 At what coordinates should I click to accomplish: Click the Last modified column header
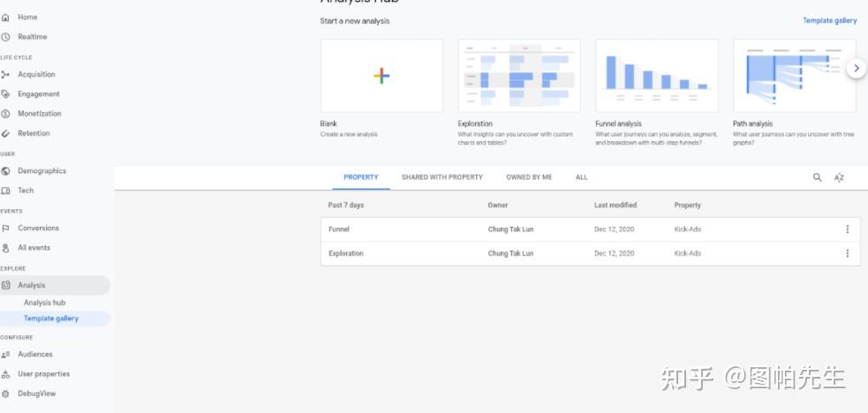[615, 205]
